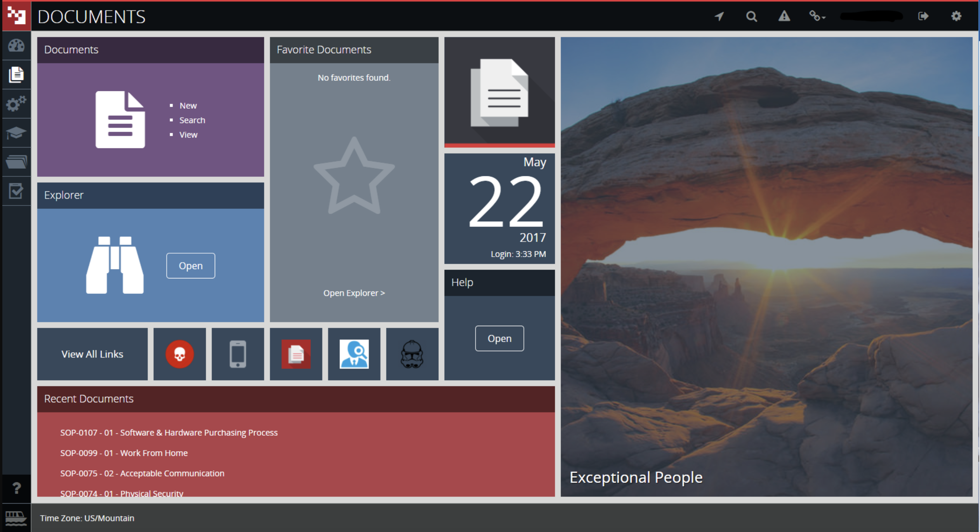980x532 pixels.
Task: Open the Dashboard speedometer icon in sidebar
Action: click(16, 45)
